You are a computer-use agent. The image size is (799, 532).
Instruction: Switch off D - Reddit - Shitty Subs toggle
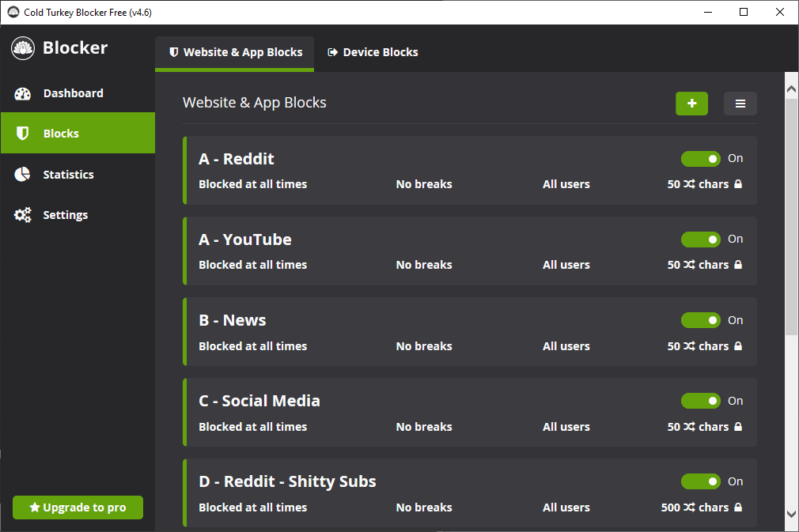pyautogui.click(x=701, y=481)
